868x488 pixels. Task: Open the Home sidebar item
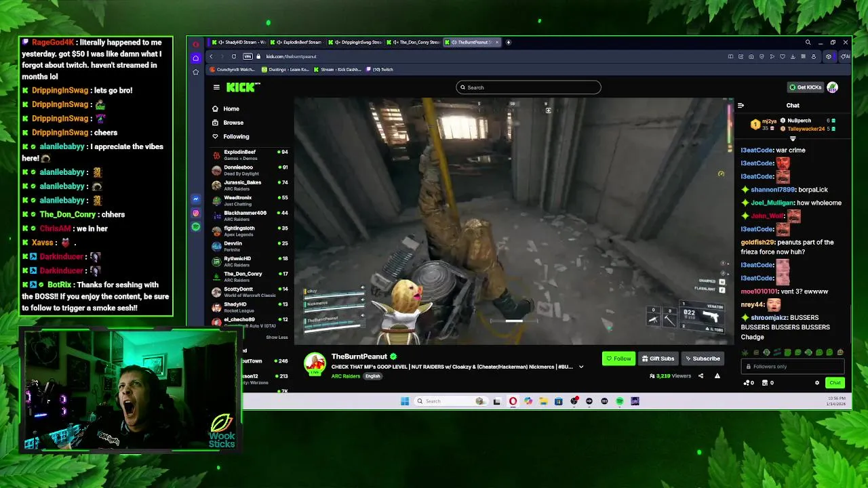(226, 108)
